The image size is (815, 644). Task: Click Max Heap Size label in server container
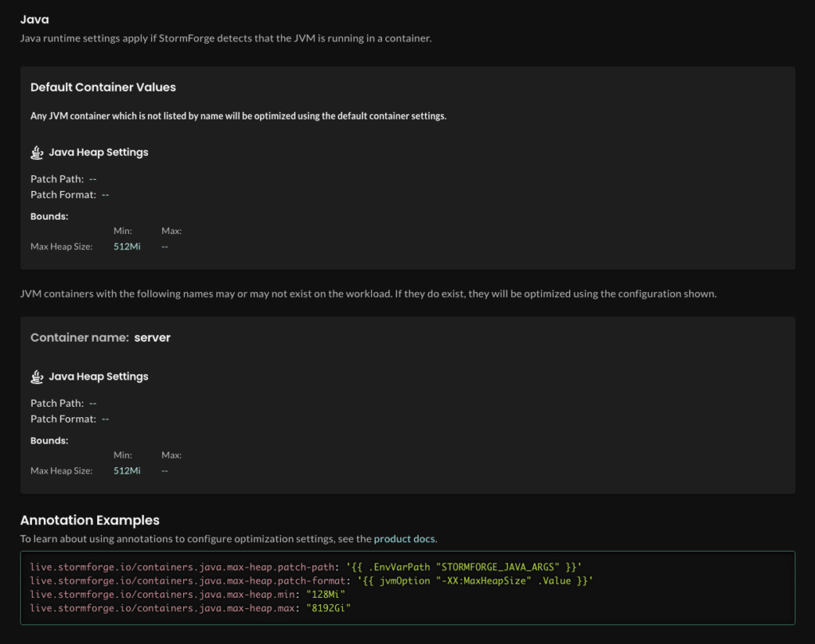click(x=61, y=470)
